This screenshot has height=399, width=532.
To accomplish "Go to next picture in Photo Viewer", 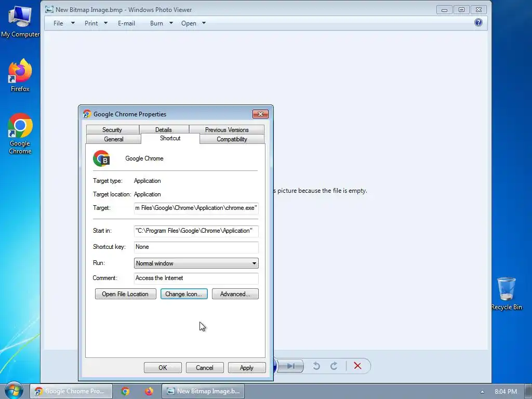I will [291, 366].
